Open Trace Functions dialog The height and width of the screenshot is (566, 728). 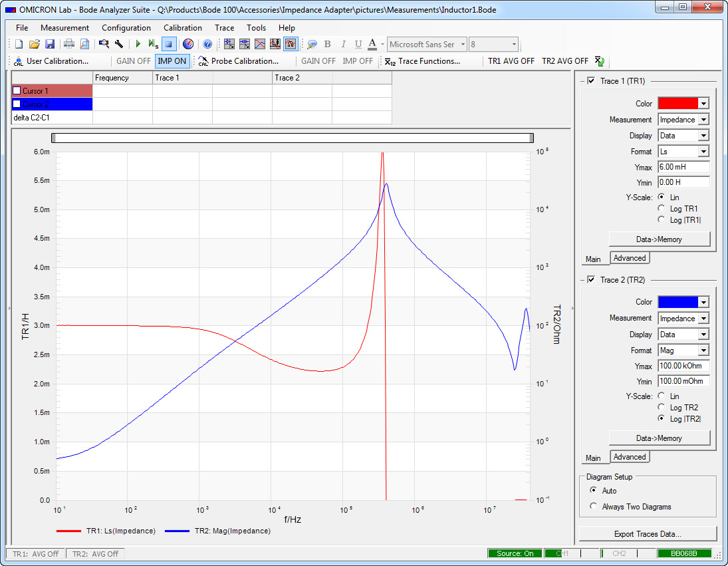pos(422,61)
